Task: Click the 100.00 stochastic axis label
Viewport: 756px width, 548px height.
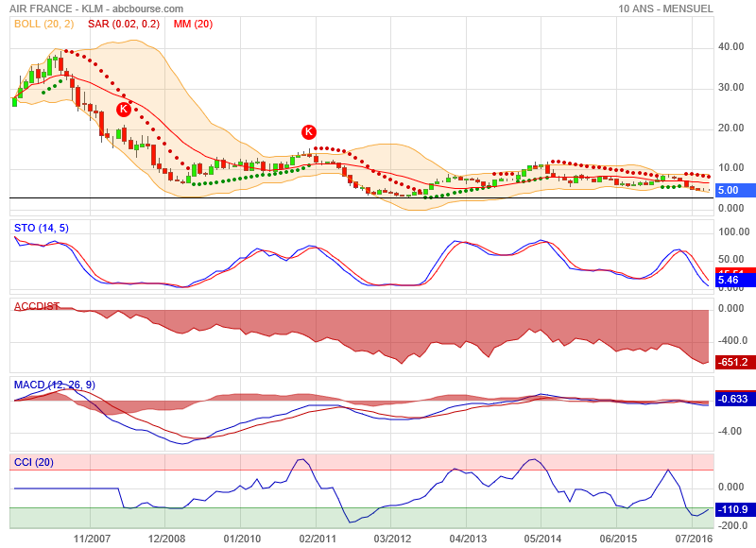Action: [x=734, y=231]
